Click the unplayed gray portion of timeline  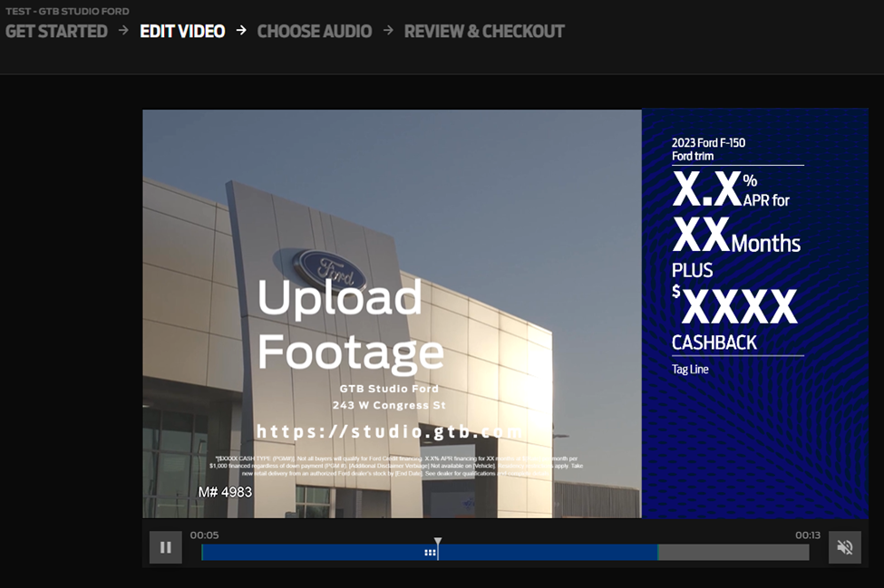click(x=733, y=553)
